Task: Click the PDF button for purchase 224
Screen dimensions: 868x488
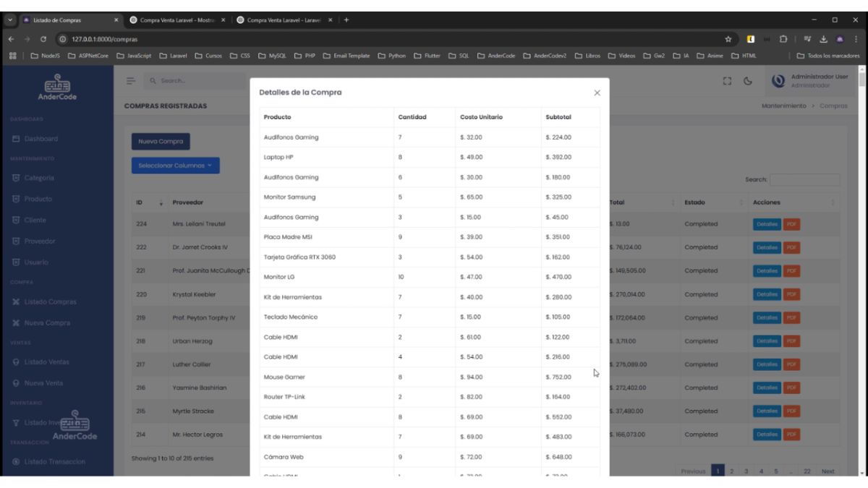Action: pos(791,224)
